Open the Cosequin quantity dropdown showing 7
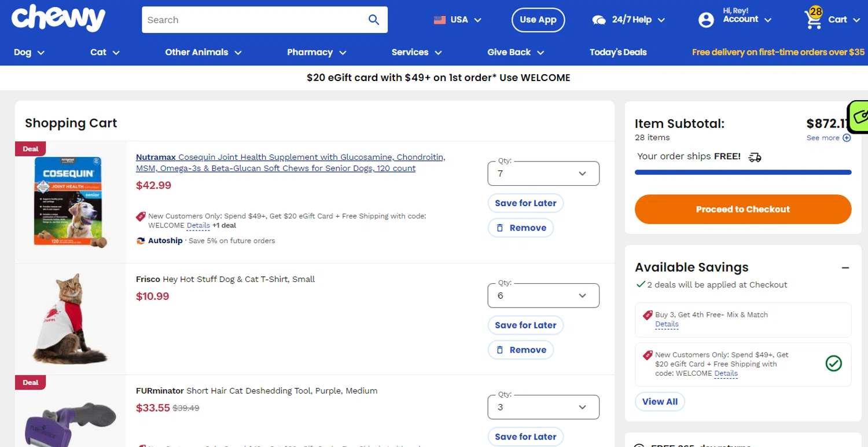The image size is (868, 447). coord(543,174)
